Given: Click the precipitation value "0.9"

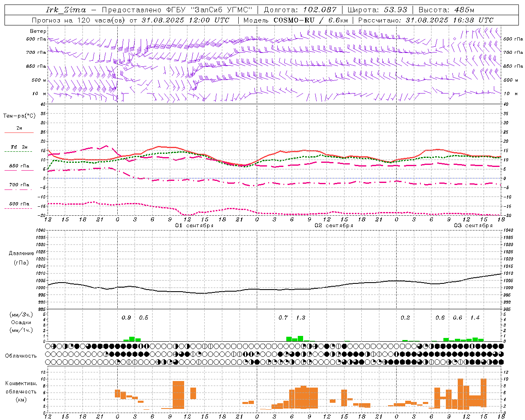Looking at the screenshot, I should click(126, 318).
